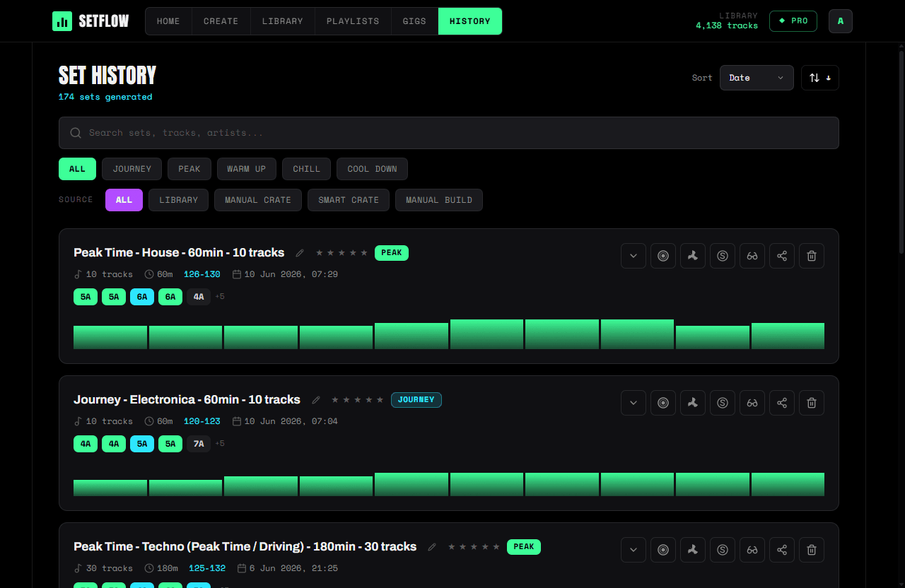Filter sets by WARM UP type
Image resolution: width=905 pixels, height=588 pixels.
[247, 169]
